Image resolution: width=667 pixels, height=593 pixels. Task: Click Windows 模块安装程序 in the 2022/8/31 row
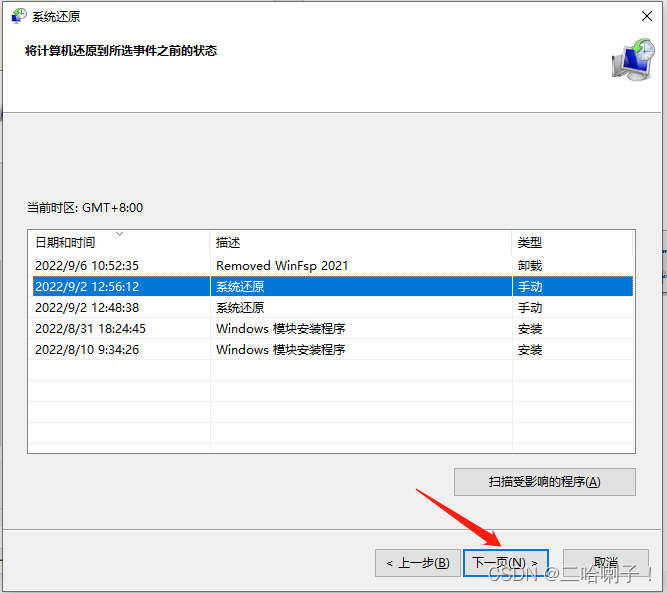pos(281,328)
